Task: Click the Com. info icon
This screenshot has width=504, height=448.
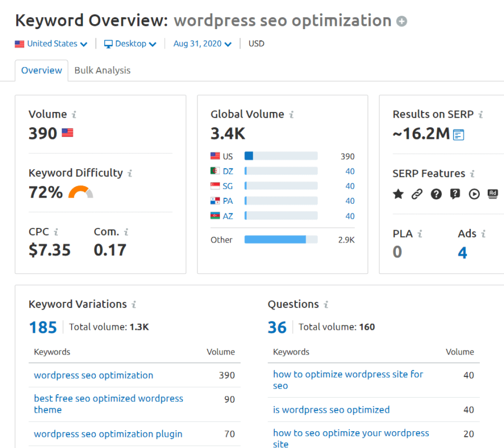Action: (x=126, y=232)
